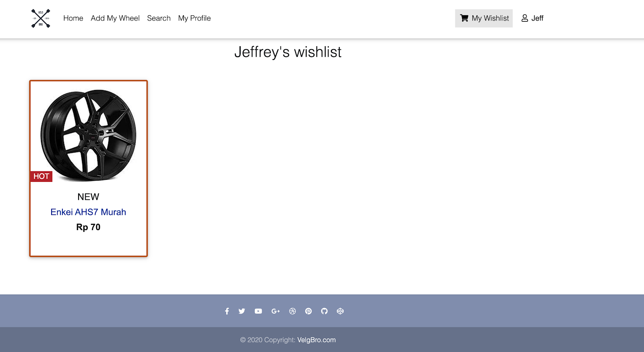Open the Search page

[x=159, y=18]
